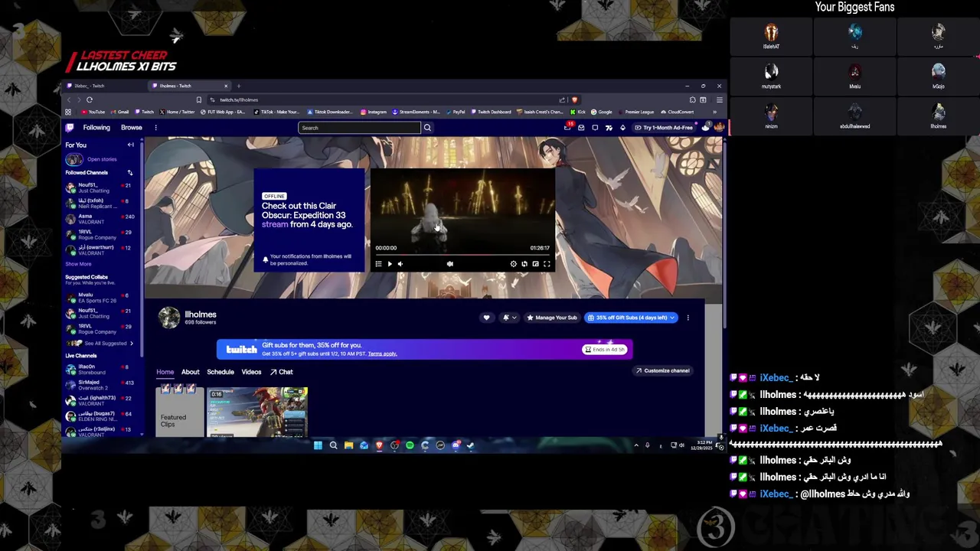Open Twitch Dashboard bookmark
Screen dimensions: 980x551
tap(490, 112)
